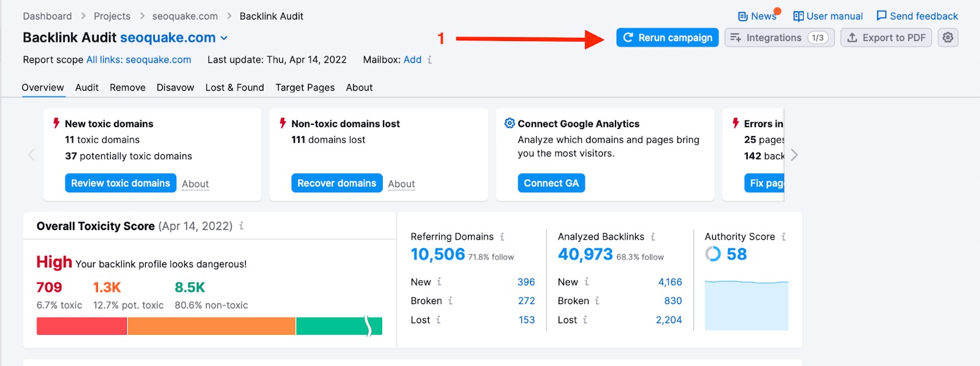Show next cards with right chevron
The width and height of the screenshot is (980, 366).
tap(794, 155)
